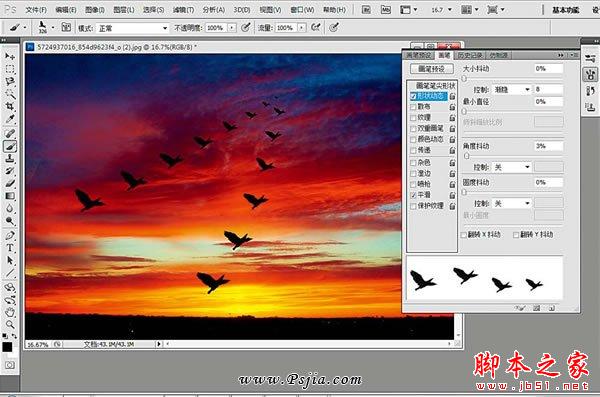
Task: Uncheck 平滑 (Smoothing) checkbox
Action: 413,195
